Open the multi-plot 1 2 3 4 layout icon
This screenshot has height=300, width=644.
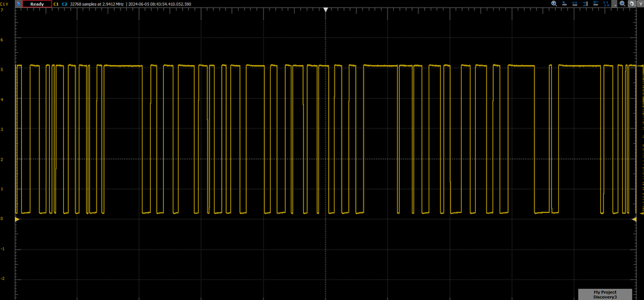(x=606, y=4)
